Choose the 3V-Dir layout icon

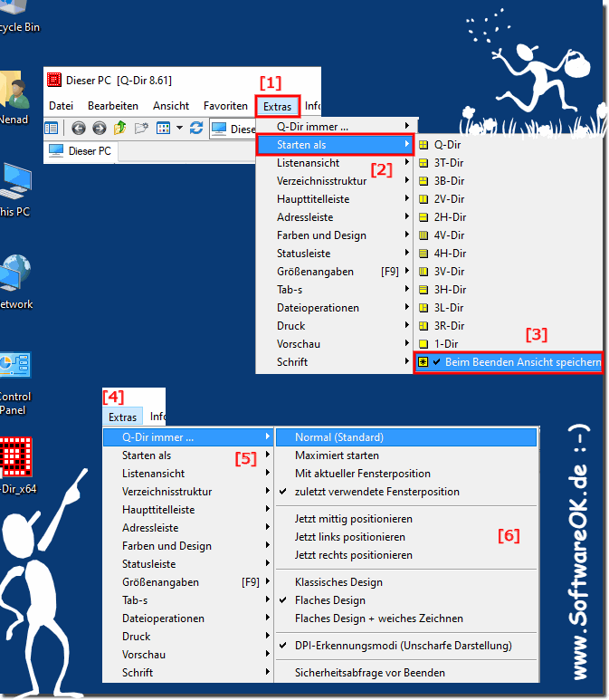(x=423, y=272)
